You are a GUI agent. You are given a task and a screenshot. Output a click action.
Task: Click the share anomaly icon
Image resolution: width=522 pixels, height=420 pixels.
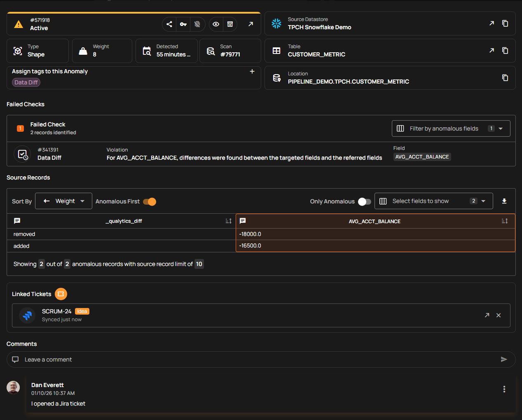[x=169, y=24]
